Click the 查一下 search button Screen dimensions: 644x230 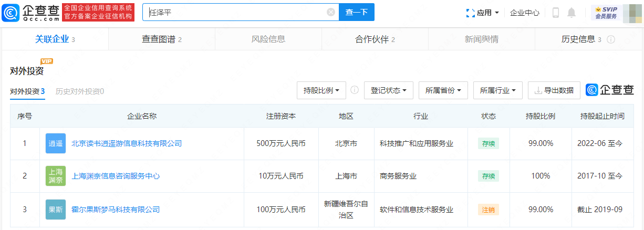[x=357, y=12]
